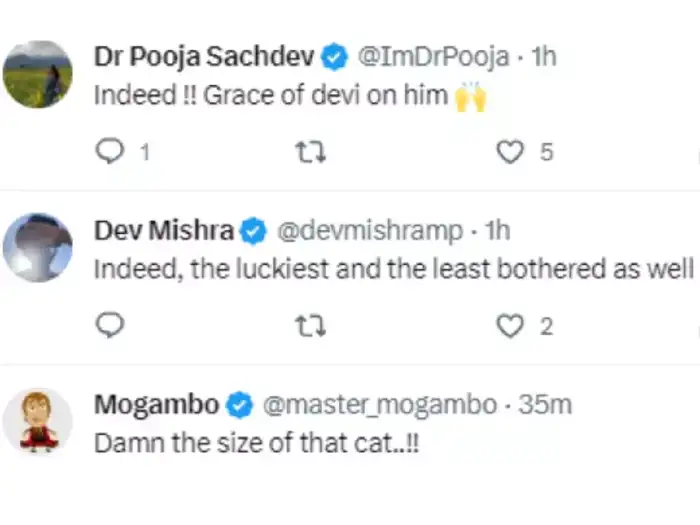The image size is (700, 525).
Task: Open Dr Pooja Sachdev's profile name
Action: click(x=205, y=58)
